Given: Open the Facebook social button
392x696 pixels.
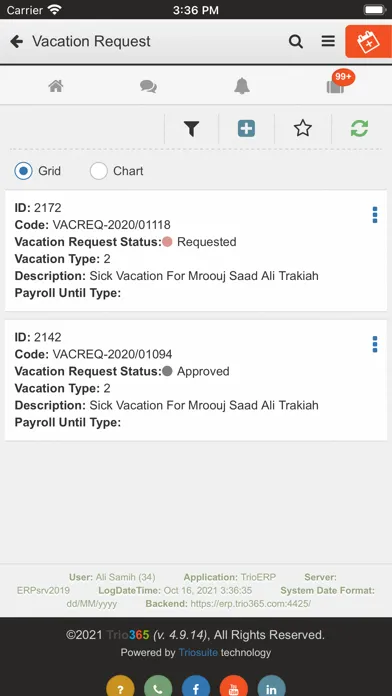Looking at the screenshot, I should pos(196,687).
